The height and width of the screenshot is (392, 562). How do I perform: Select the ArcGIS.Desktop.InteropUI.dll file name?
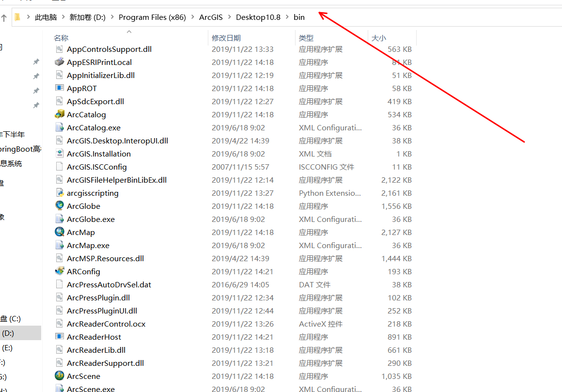117,141
